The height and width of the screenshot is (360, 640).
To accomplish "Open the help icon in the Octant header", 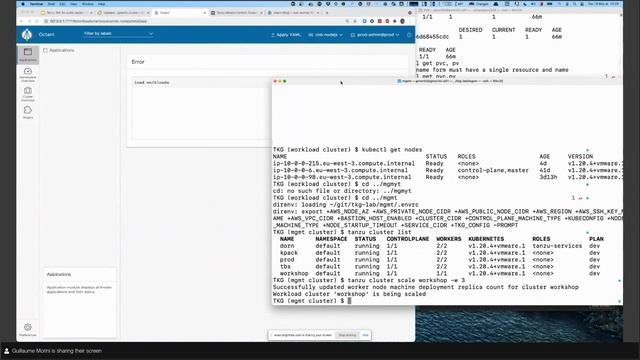I will click(x=409, y=35).
